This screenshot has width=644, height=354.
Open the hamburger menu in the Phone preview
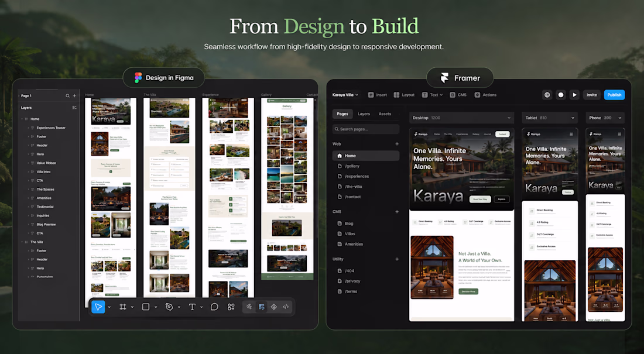619,135
